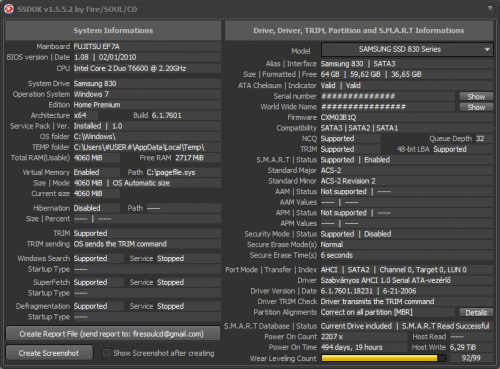This screenshot has height=369, width=500.
Task: Click Operation System value Windows 7
Action: [x=91, y=94]
